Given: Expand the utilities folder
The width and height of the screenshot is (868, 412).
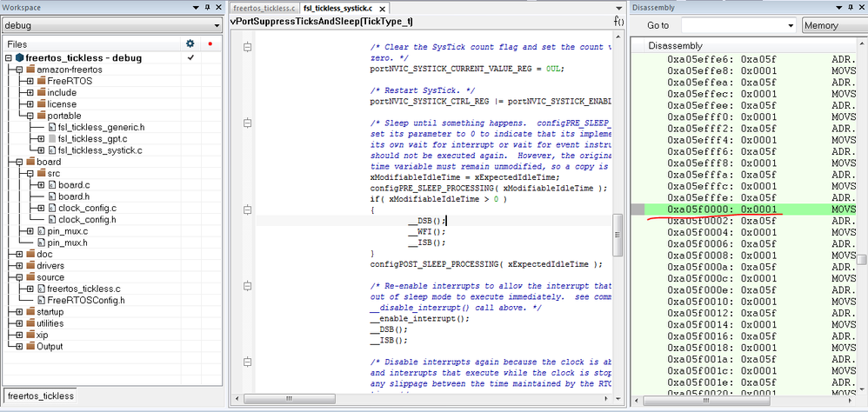Looking at the screenshot, I should [19, 323].
